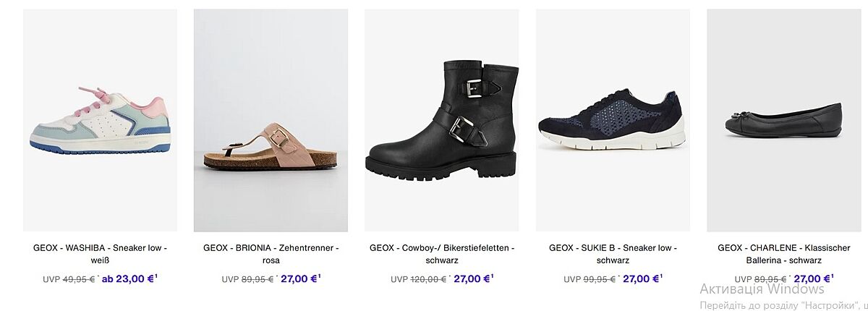
Task: Click the crossed-out UVP 120,00 € price
Action: click(x=427, y=279)
